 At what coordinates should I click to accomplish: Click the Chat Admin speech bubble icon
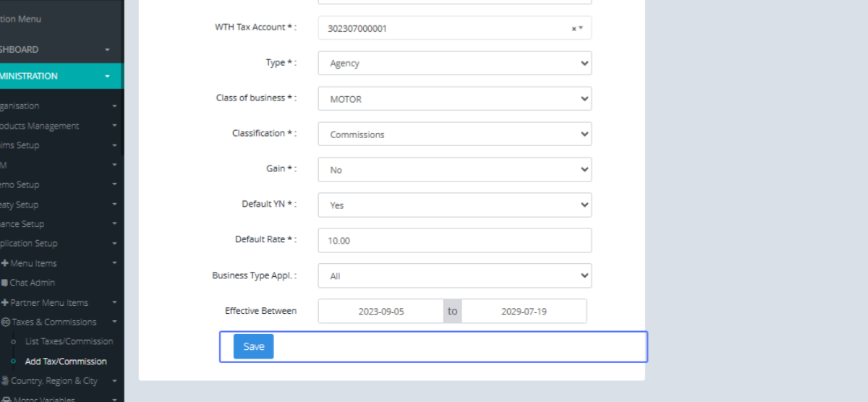click(5, 283)
